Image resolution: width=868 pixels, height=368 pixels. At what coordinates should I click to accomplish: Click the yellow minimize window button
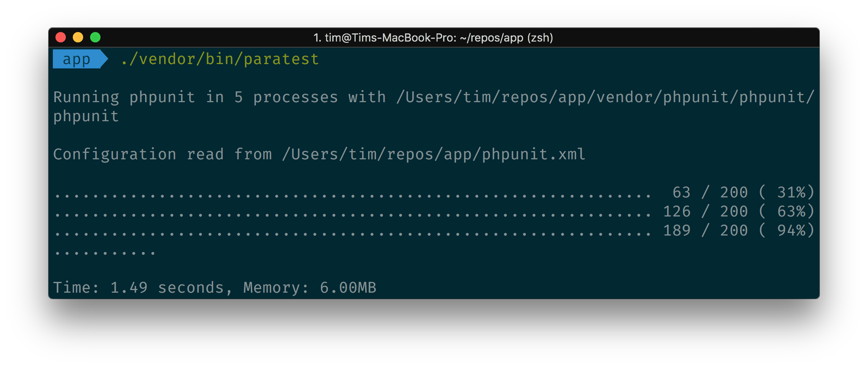[78, 38]
